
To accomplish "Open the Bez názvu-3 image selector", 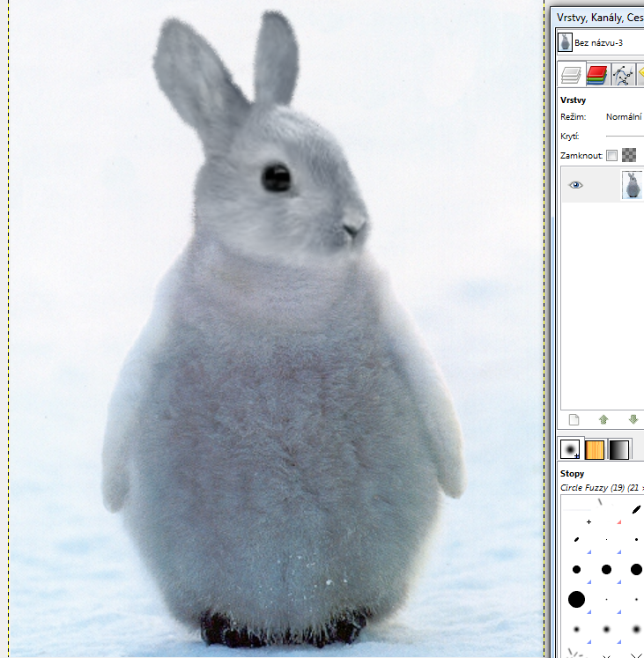I will [600, 42].
